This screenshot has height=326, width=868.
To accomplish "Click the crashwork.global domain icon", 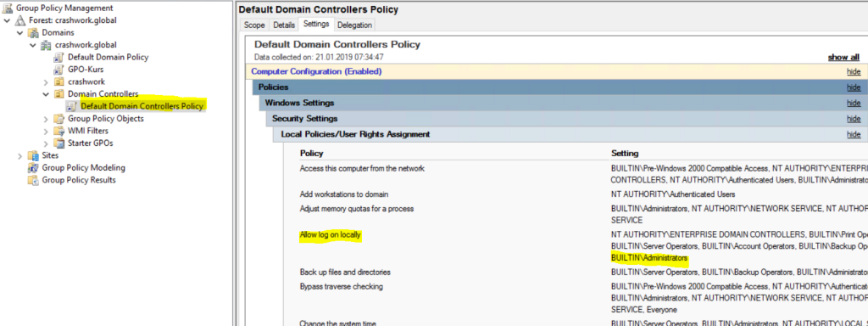I will [x=47, y=44].
